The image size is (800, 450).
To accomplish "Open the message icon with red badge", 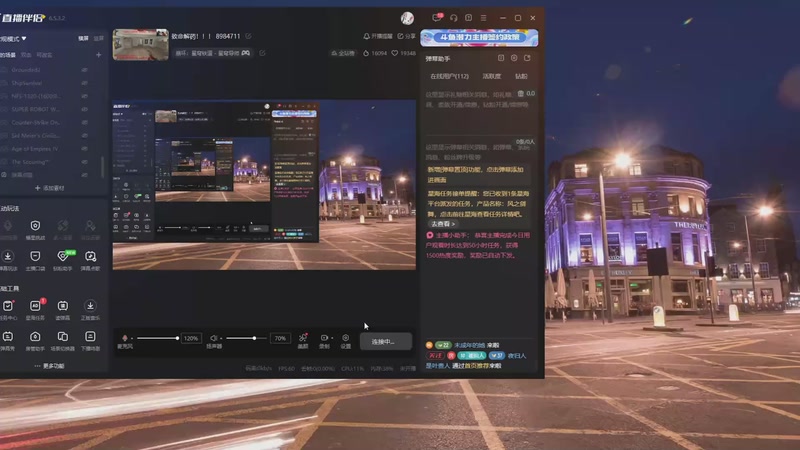I will point(437,17).
